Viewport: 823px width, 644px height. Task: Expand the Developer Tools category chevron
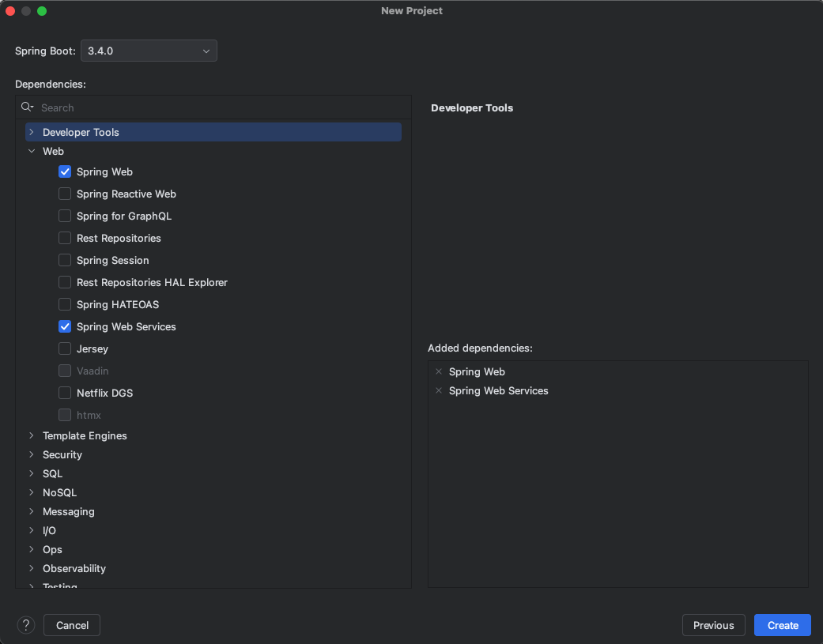click(32, 132)
